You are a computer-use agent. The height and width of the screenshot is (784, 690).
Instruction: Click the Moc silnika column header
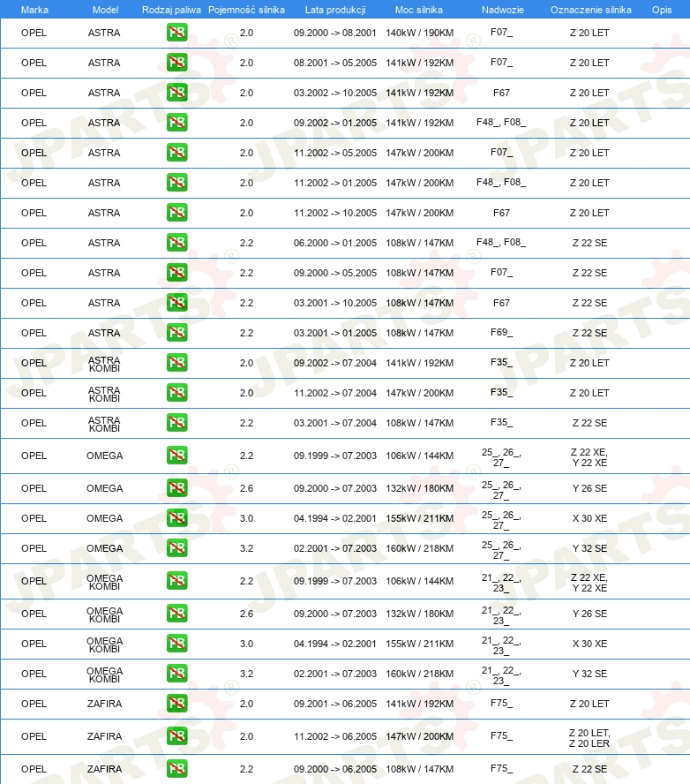click(419, 10)
